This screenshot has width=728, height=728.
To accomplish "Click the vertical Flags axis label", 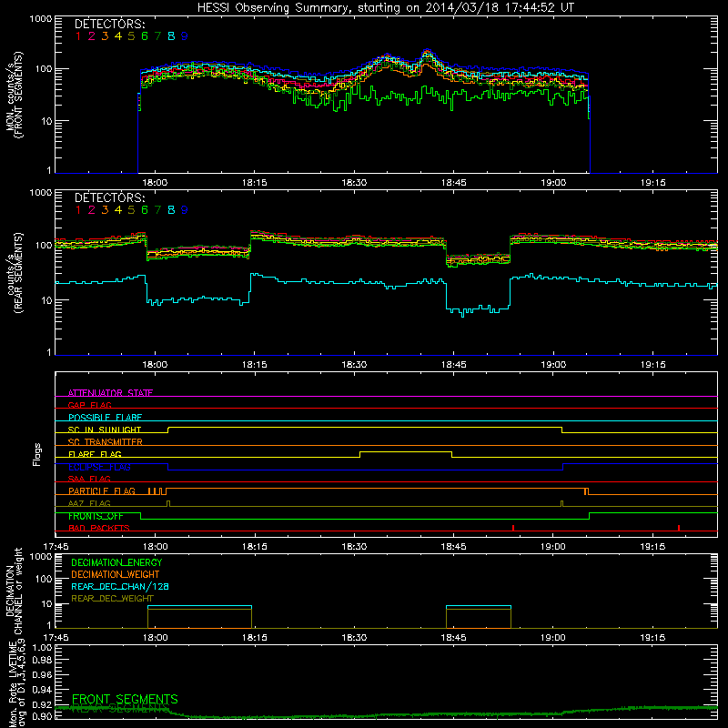I will coord(37,454).
